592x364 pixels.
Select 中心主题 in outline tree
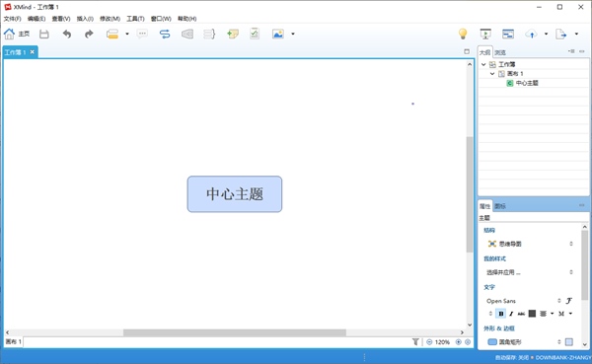(x=527, y=83)
